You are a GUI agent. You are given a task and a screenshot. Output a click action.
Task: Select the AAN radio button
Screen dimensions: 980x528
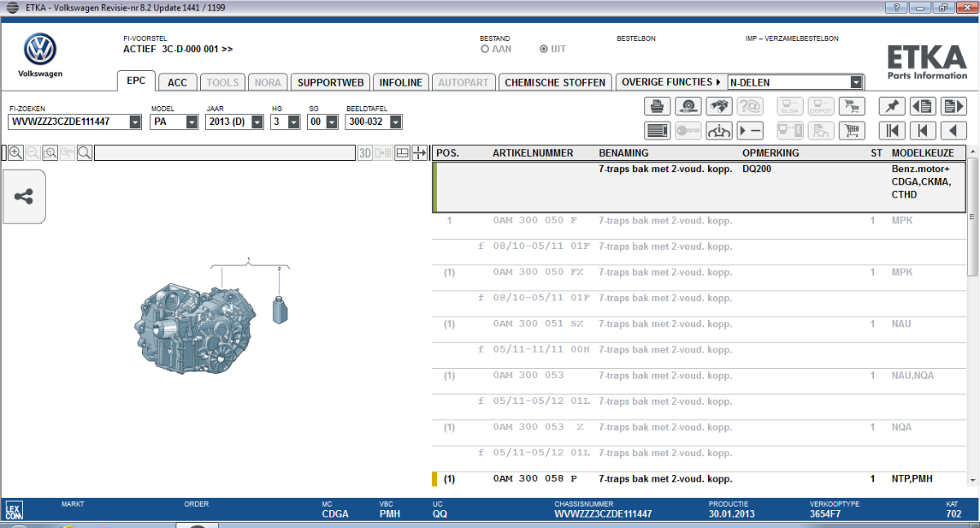tap(485, 49)
